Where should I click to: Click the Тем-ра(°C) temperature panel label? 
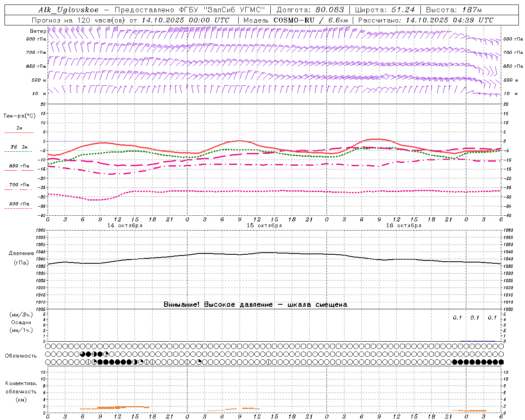[19, 116]
